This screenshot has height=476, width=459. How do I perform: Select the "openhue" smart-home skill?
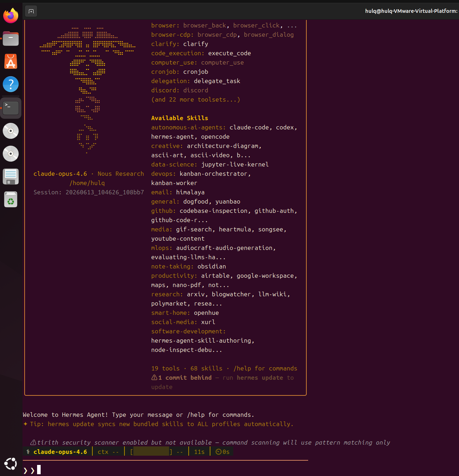(x=206, y=313)
